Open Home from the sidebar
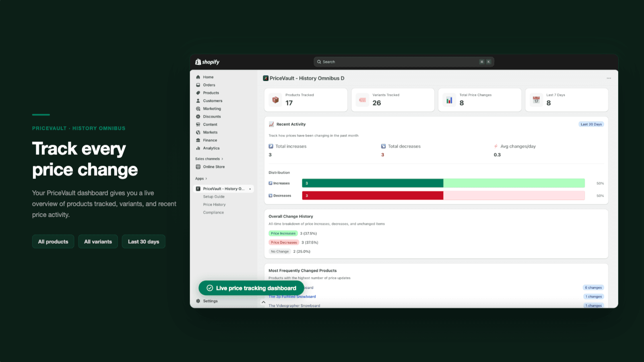The image size is (644, 362). (208, 77)
